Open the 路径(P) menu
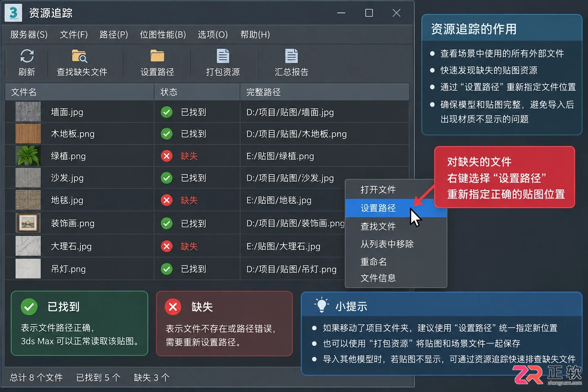This screenshot has width=588, height=392. pos(114,35)
